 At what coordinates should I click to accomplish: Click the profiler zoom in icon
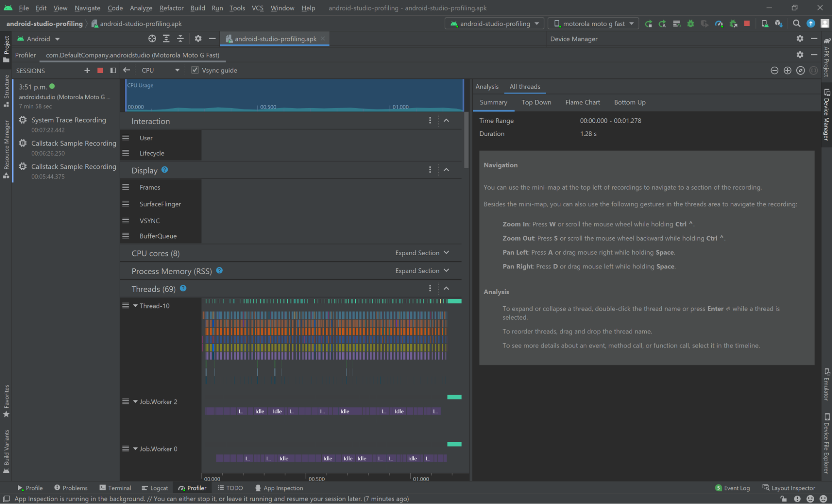pyautogui.click(x=787, y=70)
